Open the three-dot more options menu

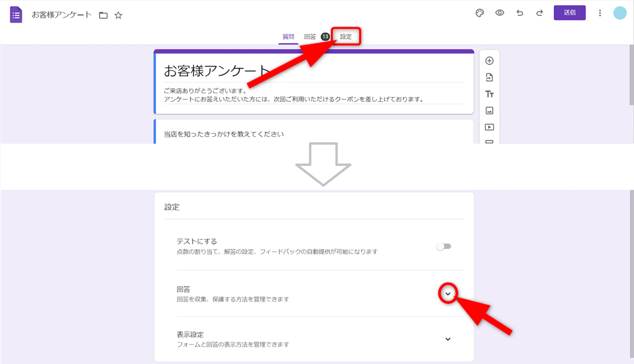coord(600,13)
